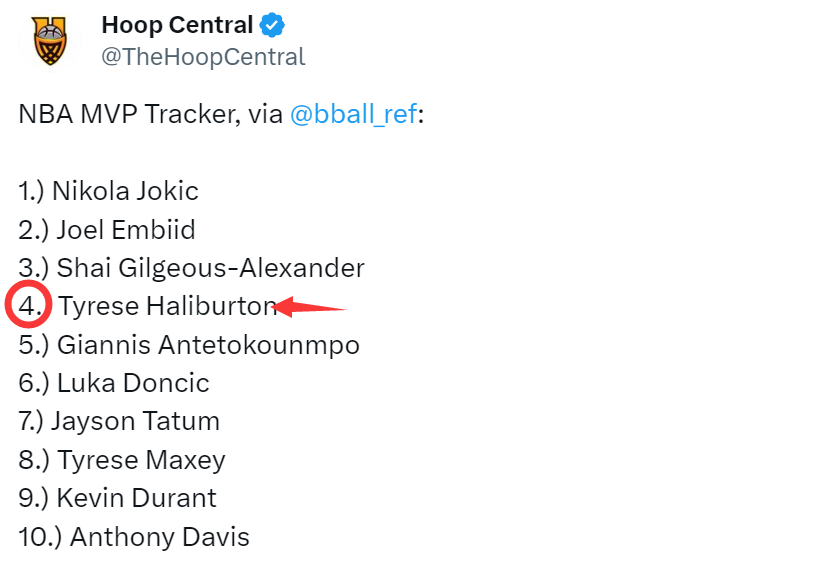Click the Hoop Central profile avatar
Image resolution: width=834 pixels, height=572 pixels.
coord(49,41)
